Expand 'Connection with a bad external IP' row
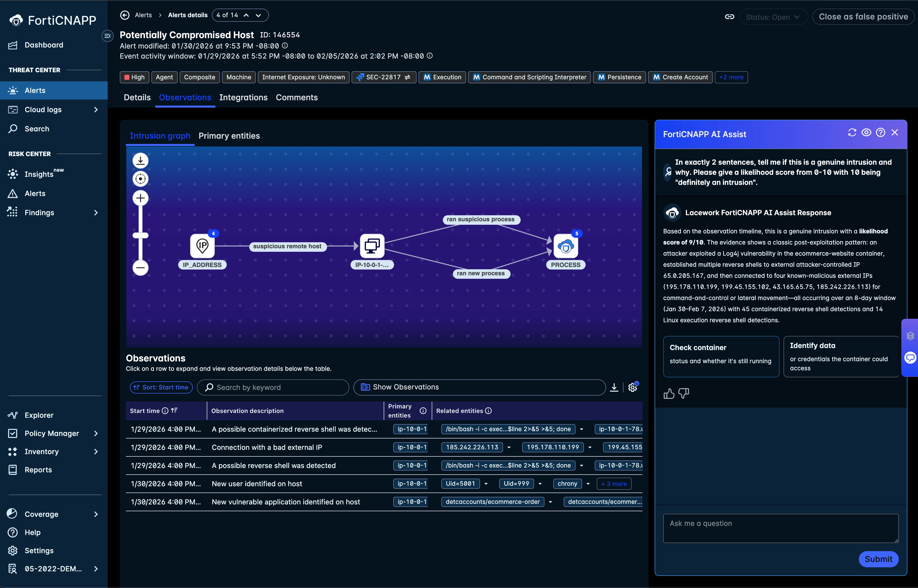 (383, 448)
